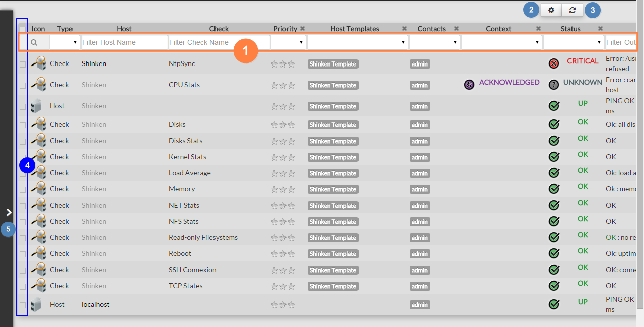
Task: Click priority stars for SSH Connexion
Action: [282, 270]
